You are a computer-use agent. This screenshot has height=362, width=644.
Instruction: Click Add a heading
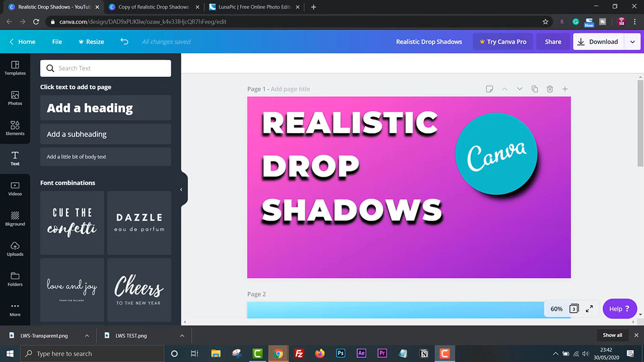pyautogui.click(x=106, y=108)
